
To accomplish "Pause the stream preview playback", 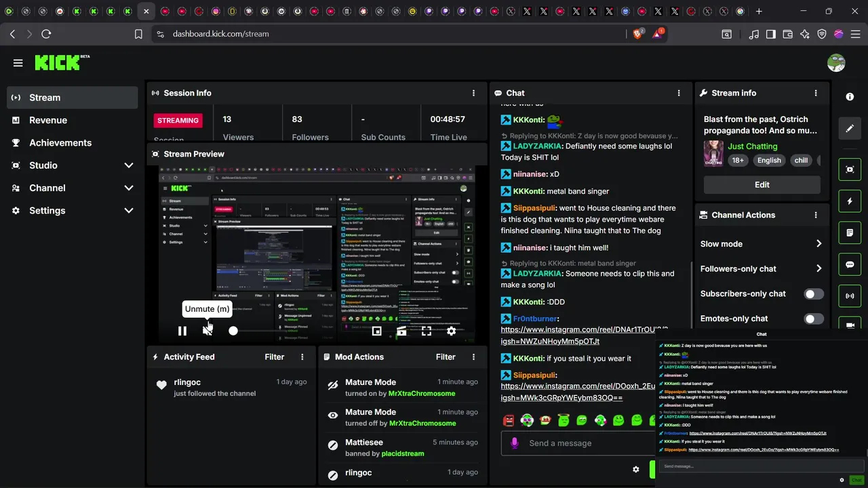I will 182,331.
